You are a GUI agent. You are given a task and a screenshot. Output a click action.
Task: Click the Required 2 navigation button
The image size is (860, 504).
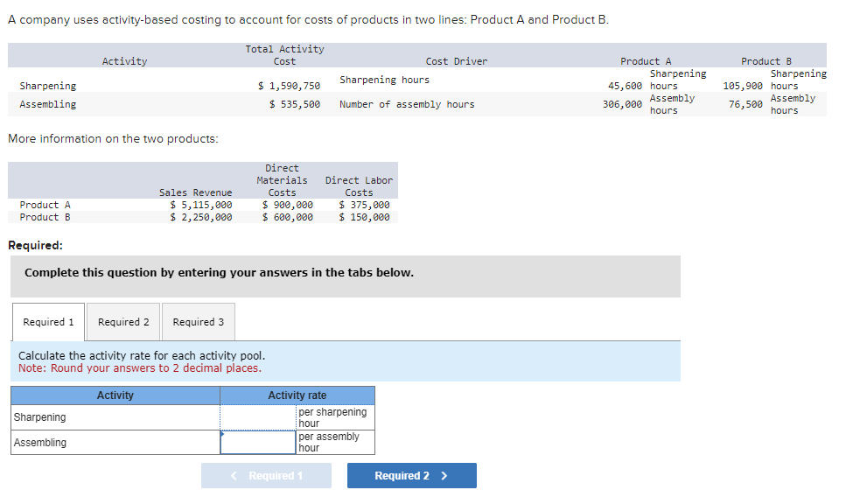click(411, 475)
